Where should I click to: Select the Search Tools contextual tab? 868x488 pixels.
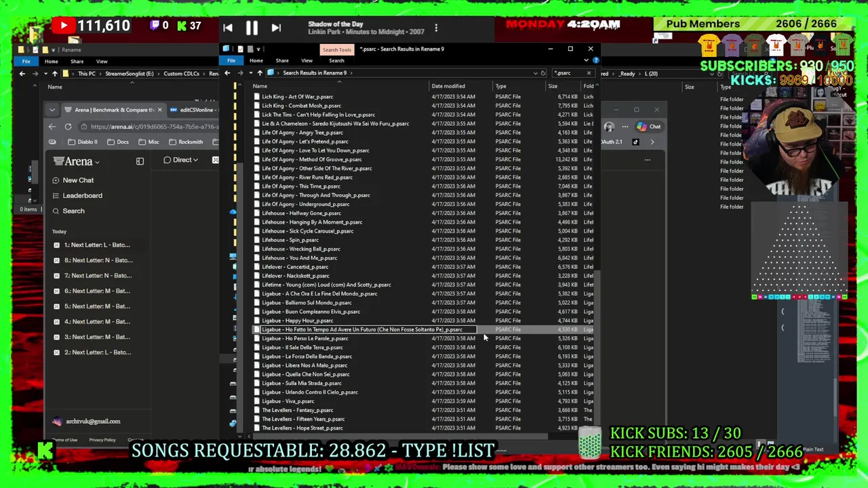pyautogui.click(x=337, y=49)
